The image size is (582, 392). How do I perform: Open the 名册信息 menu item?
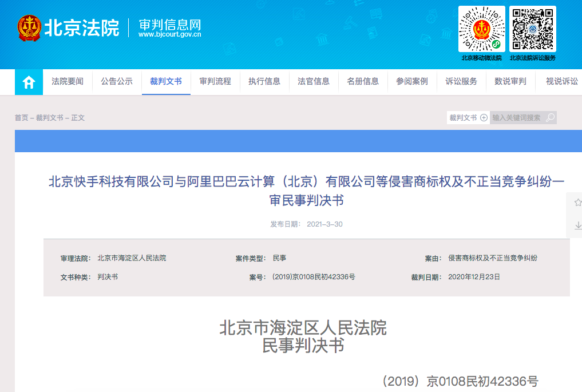[x=363, y=81]
